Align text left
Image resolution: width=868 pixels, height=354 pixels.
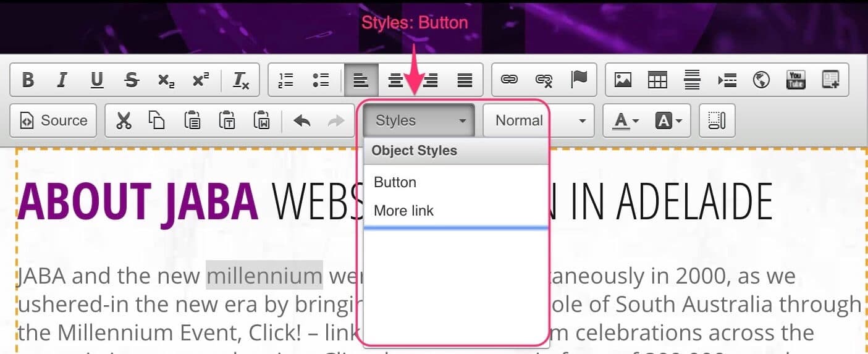[361, 80]
